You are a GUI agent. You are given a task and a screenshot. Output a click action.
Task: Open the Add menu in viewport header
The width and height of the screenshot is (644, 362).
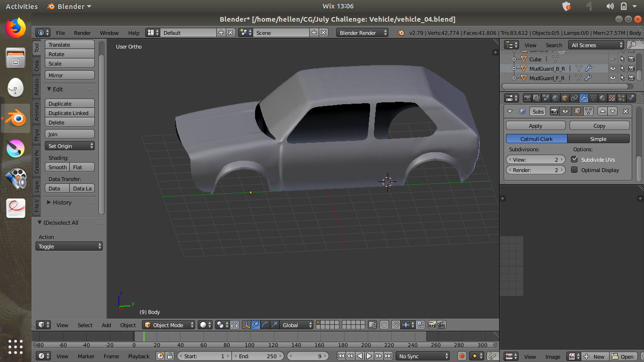[x=107, y=325]
